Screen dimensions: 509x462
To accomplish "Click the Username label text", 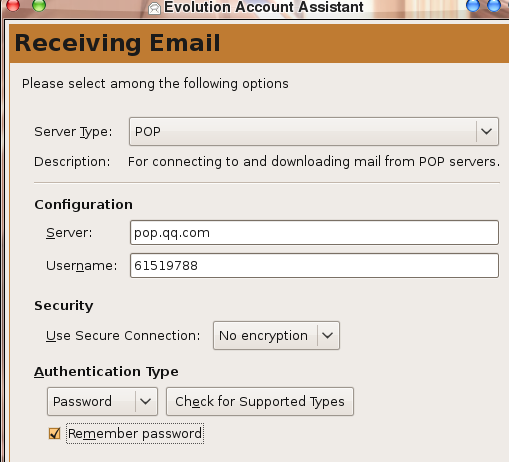I will [82, 266].
